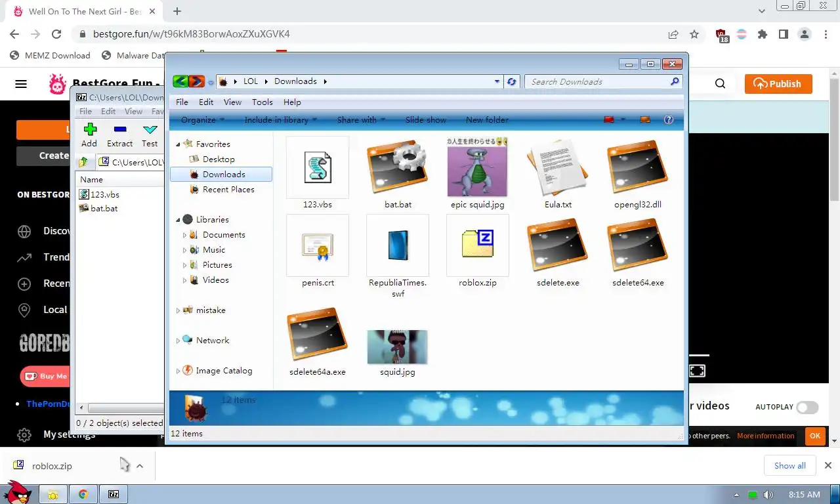Image resolution: width=840 pixels, height=504 pixels.
Task: Click 7-Zip up one folder icon
Action: [x=83, y=162]
